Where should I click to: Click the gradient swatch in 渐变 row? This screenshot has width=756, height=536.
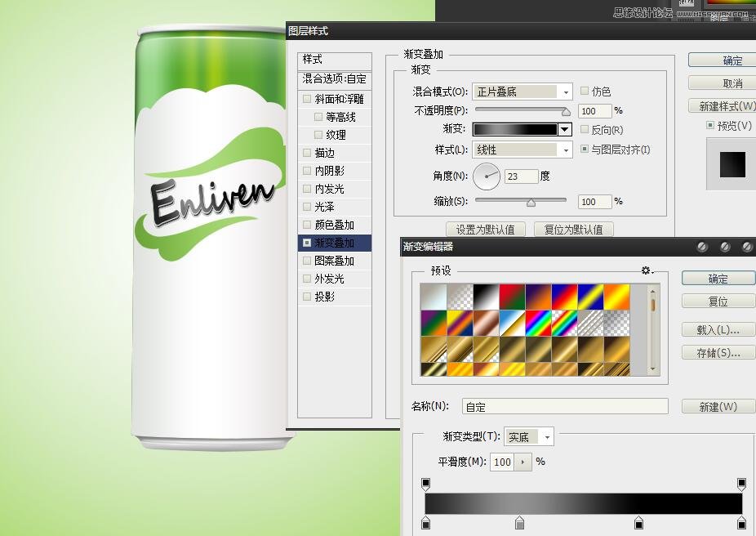[x=515, y=129]
